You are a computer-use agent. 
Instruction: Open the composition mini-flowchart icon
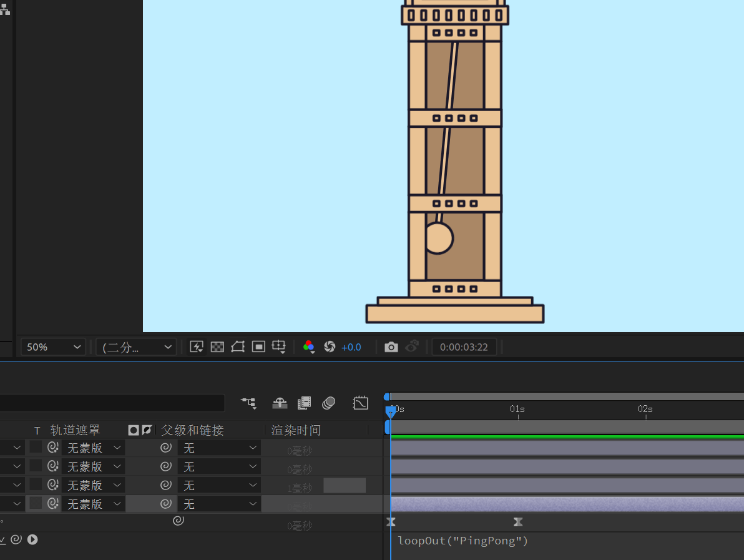248,403
